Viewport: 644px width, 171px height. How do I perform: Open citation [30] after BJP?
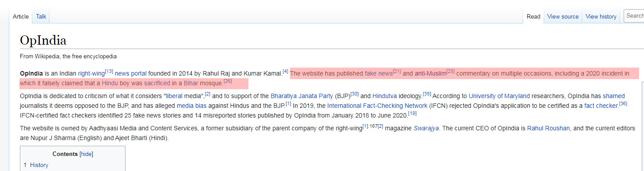point(354,93)
